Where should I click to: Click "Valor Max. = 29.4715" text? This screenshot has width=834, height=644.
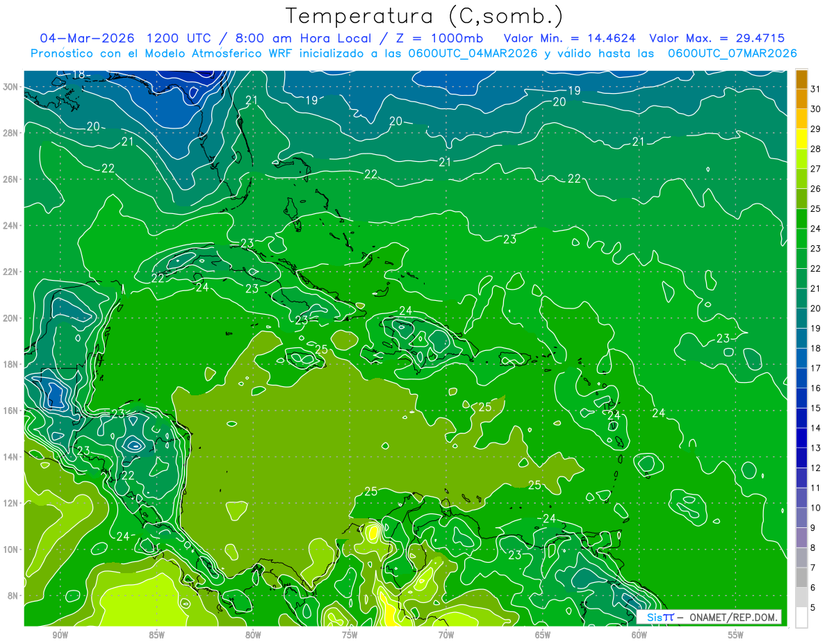pos(717,38)
